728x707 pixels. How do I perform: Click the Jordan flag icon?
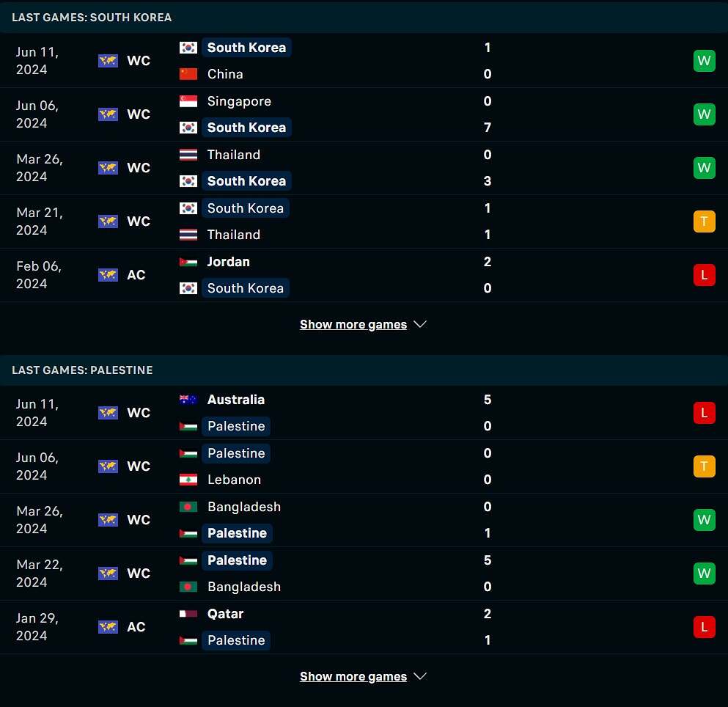[x=188, y=262]
